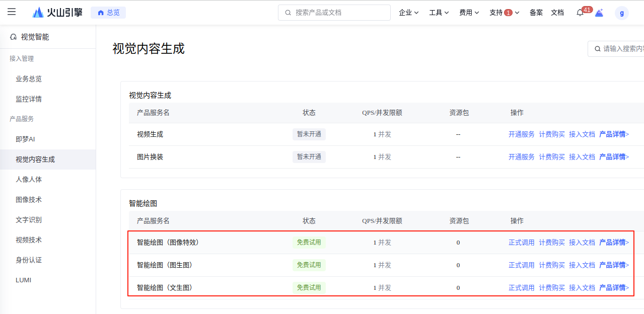Open the user avatar labeled g

pyautogui.click(x=622, y=13)
